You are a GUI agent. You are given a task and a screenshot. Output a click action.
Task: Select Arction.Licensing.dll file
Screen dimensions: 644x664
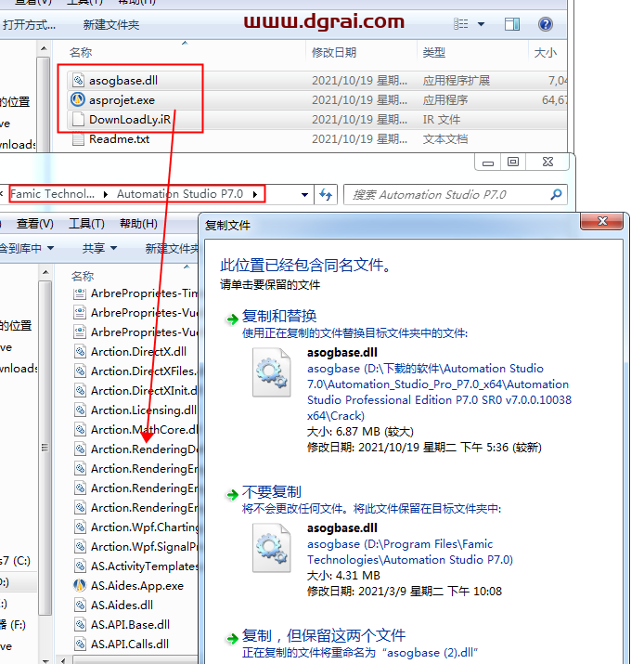tap(144, 410)
